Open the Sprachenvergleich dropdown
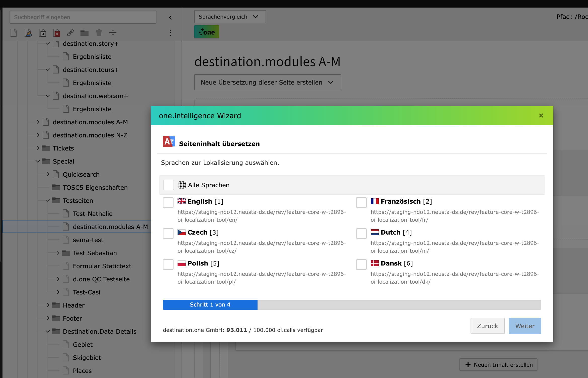The image size is (588, 378). (230, 17)
